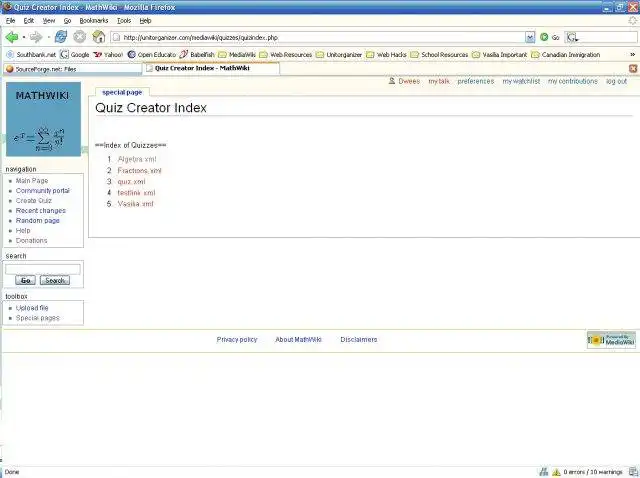Switch to SourceForge.net: Files tab
The height and width of the screenshot is (478, 640).
(72, 69)
